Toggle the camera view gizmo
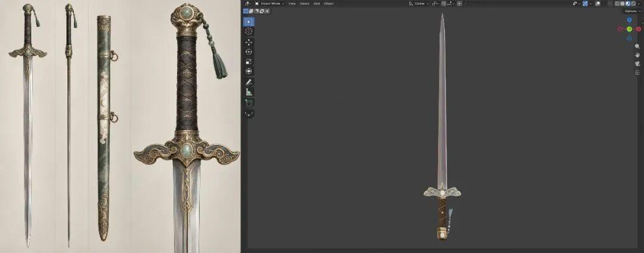644x253 pixels. click(637, 64)
